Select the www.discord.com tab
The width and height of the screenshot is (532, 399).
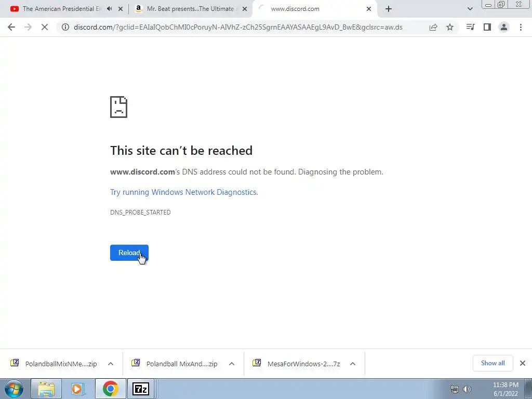tap(314, 9)
